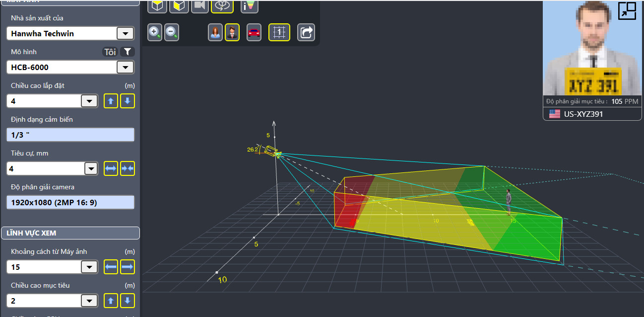Open the PPM info color legend icon
644x317 pixels.
click(250, 6)
